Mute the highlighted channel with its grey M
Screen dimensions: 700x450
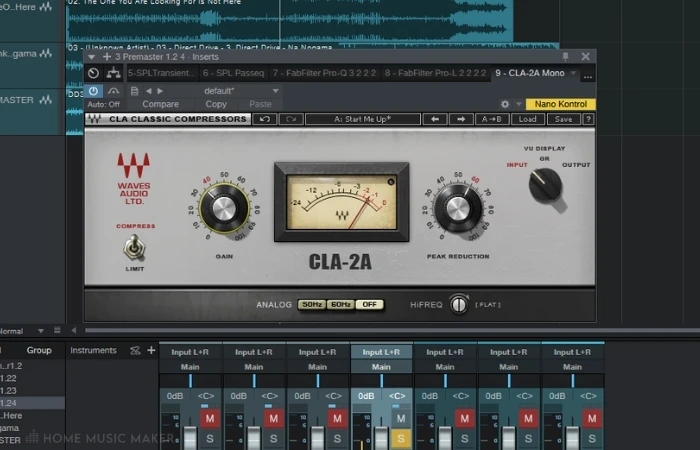[401, 418]
